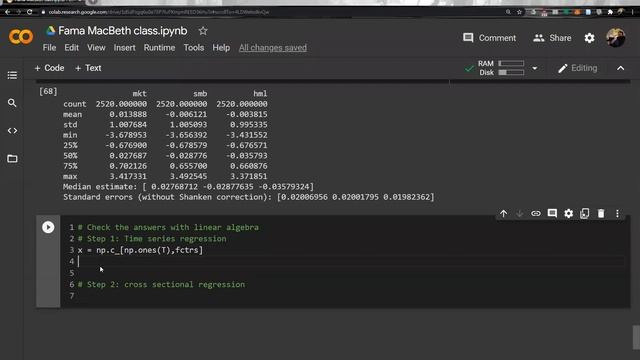The height and width of the screenshot is (360, 640).
Task: Open the Files sidebar folder icon
Action: click(12, 158)
